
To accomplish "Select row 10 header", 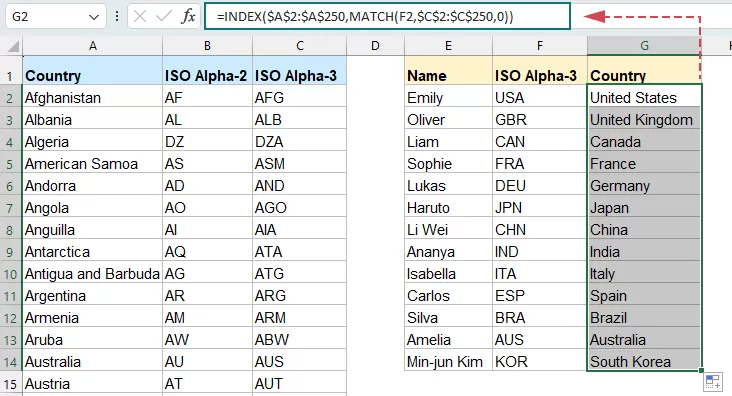I will (10, 274).
